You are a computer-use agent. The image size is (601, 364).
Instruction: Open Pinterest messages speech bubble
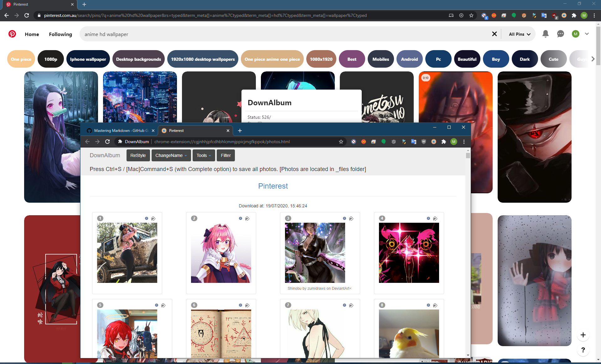pos(560,34)
